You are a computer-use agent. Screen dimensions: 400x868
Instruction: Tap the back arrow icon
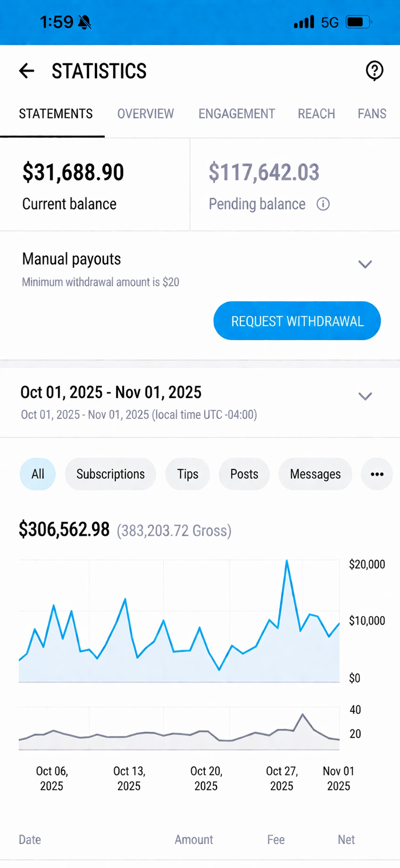click(27, 71)
